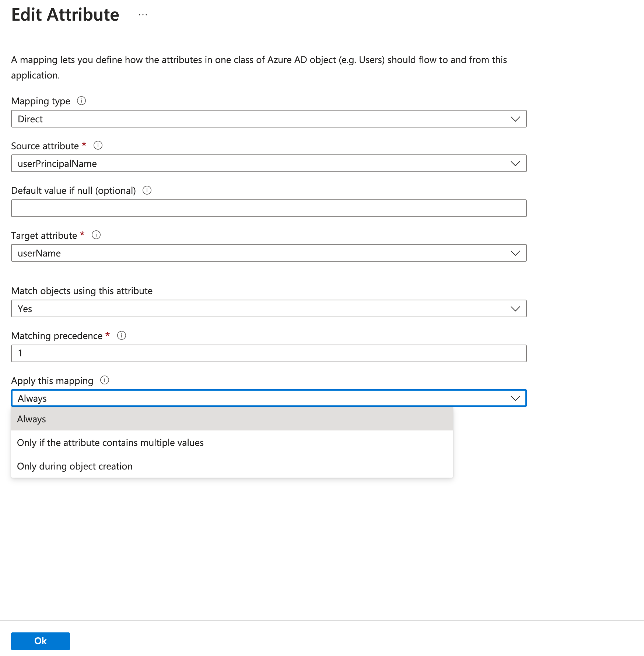Click the info icon next to Matching precedence
This screenshot has height=656, width=644.
pyautogui.click(x=122, y=336)
